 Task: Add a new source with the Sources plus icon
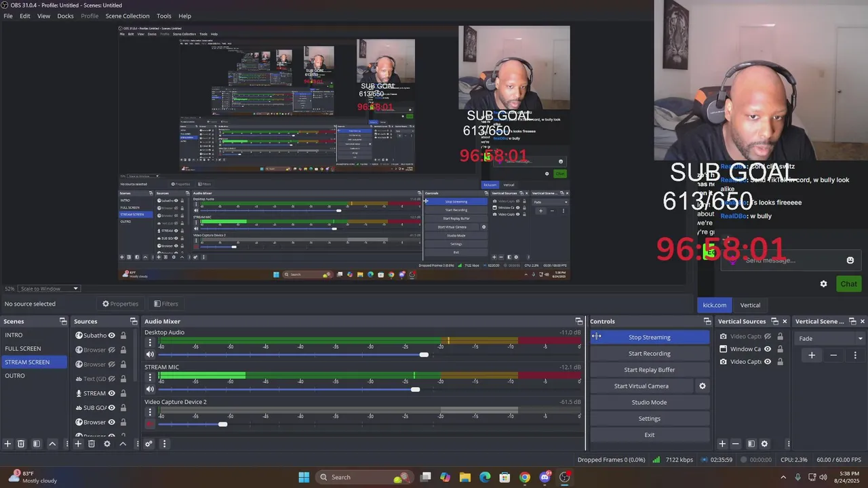(78, 444)
